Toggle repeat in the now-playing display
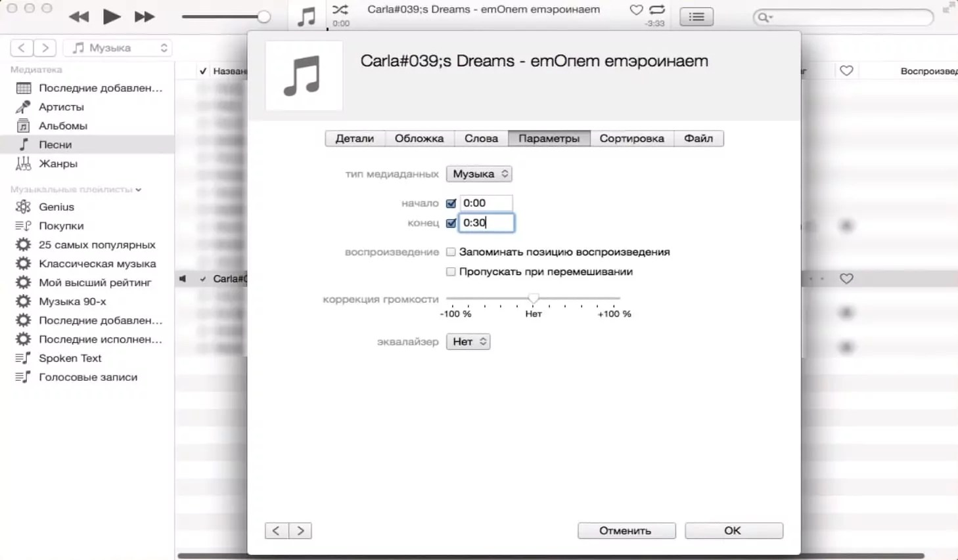Viewport: 958px width, 560px height. click(x=657, y=10)
